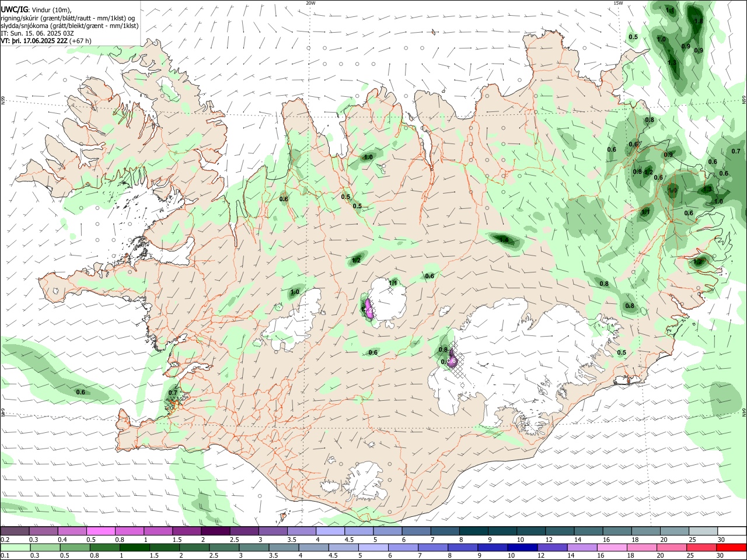Pick the bright pink swatch above the upper 0.5 label
The width and height of the screenshot is (747, 560).
point(101,531)
